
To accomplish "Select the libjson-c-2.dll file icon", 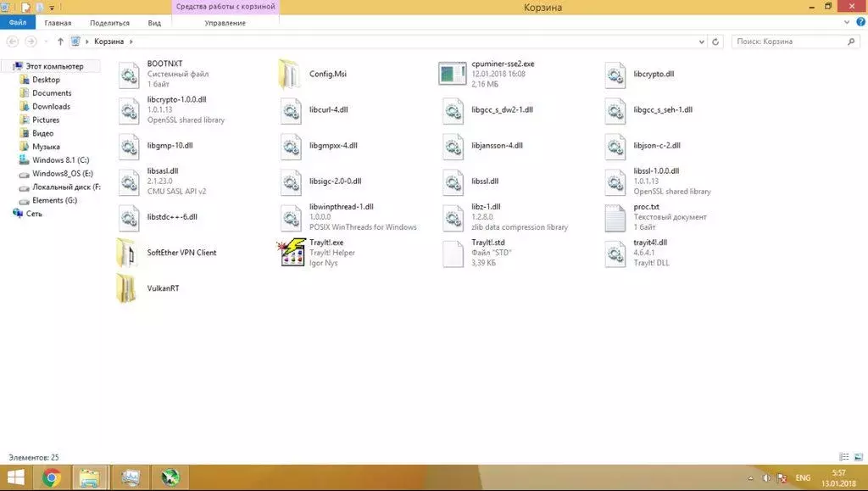I will [x=615, y=147].
